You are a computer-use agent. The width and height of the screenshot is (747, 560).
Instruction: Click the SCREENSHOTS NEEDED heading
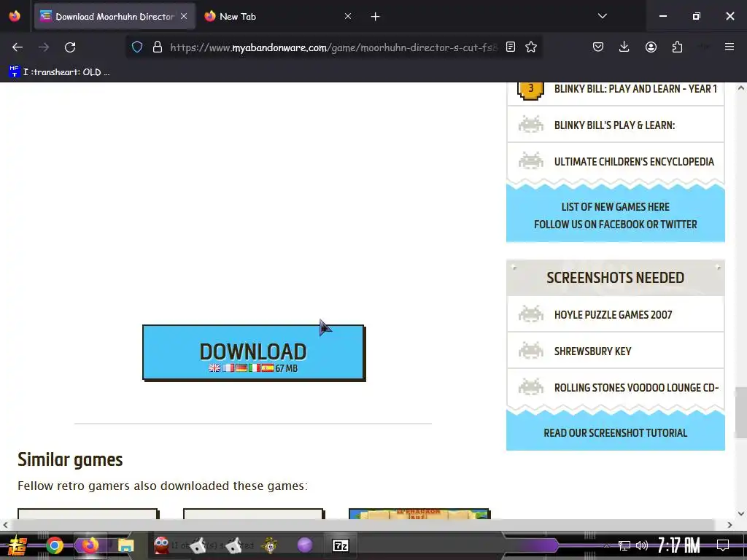616,278
